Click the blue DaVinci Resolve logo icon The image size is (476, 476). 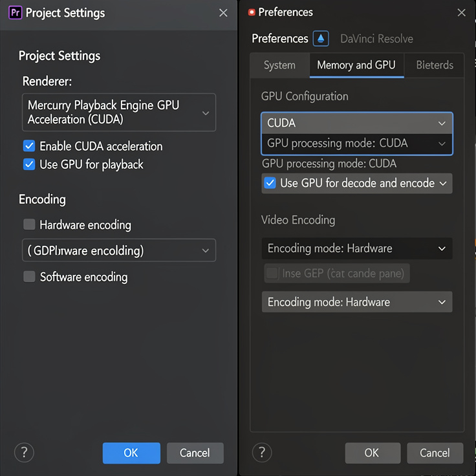pyautogui.click(x=321, y=39)
